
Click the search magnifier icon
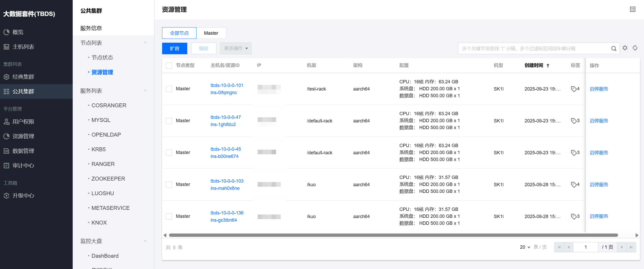[614, 49]
